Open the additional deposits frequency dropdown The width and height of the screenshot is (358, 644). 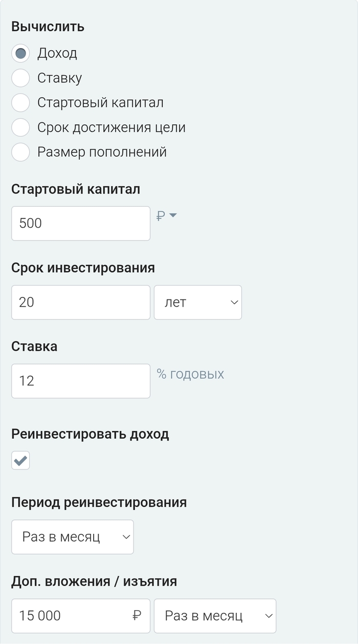point(215,616)
